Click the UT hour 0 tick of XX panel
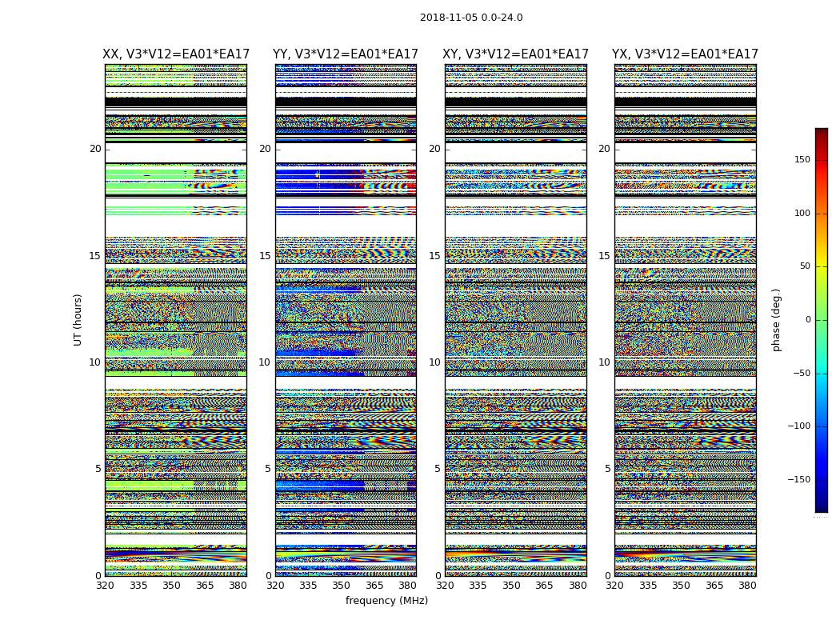Screen dimensions: 840x640 pyautogui.click(x=98, y=576)
